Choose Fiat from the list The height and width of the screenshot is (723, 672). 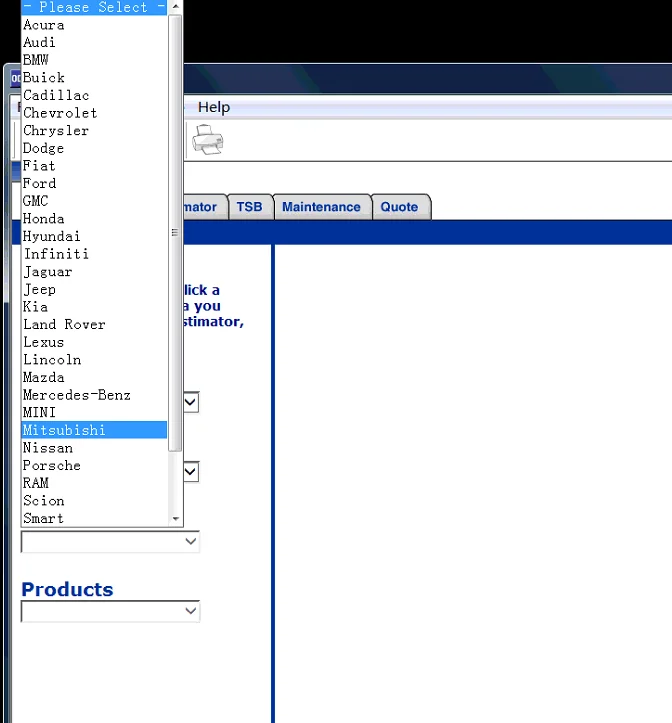pos(94,166)
